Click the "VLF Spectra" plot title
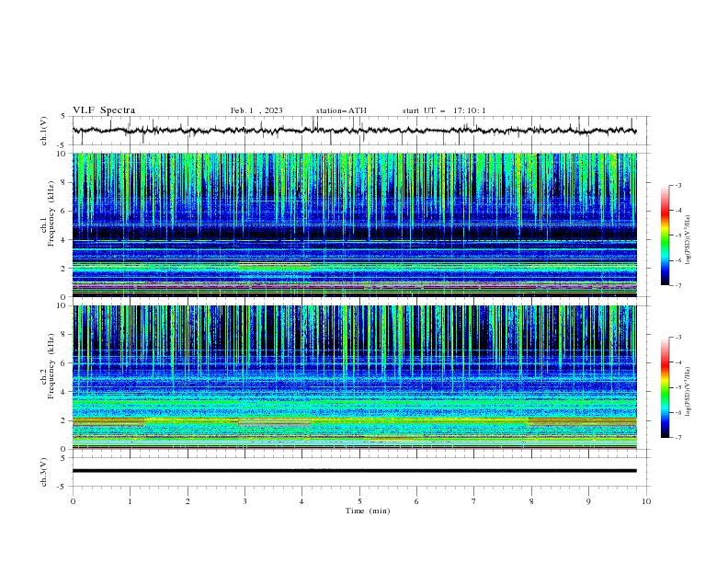 coord(104,110)
